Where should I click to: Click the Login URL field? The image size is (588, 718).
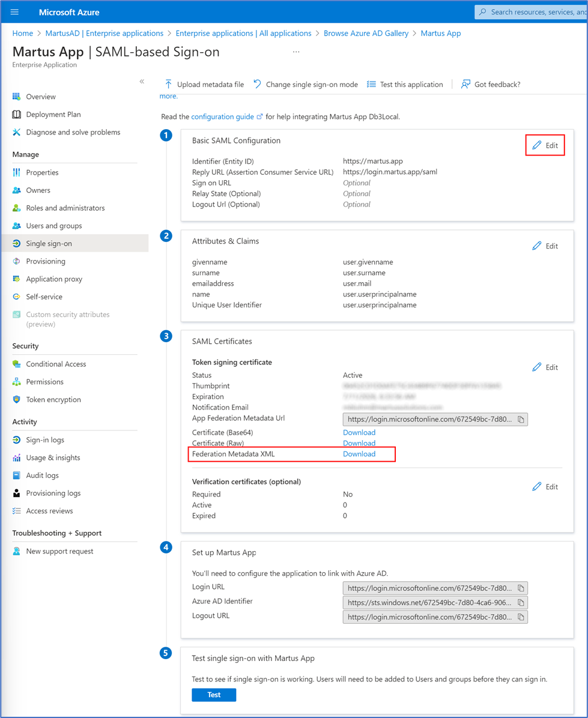[x=435, y=588]
